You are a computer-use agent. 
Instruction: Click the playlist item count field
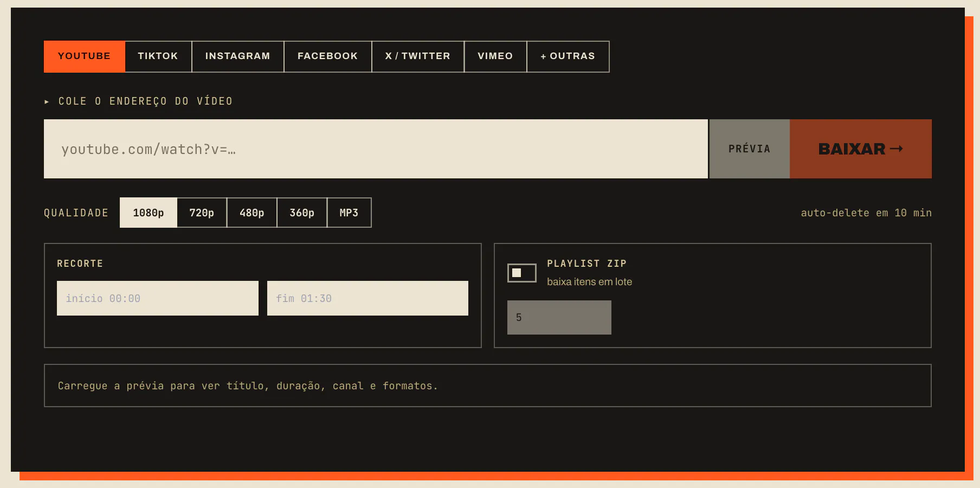[x=559, y=317]
